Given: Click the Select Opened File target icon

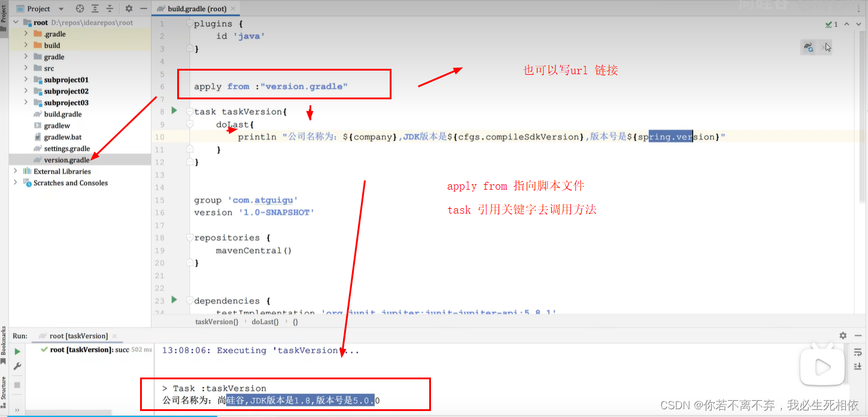Looking at the screenshot, I should pos(80,8).
